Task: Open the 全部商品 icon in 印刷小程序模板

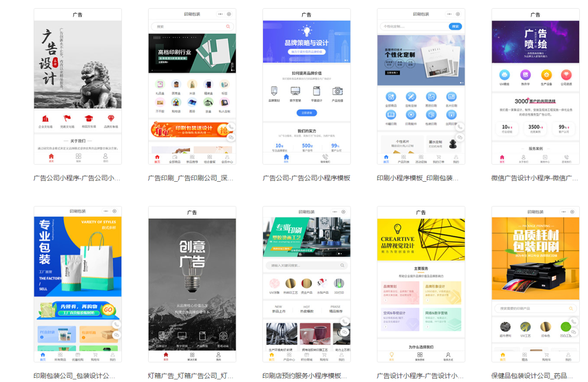Action: [x=391, y=96]
